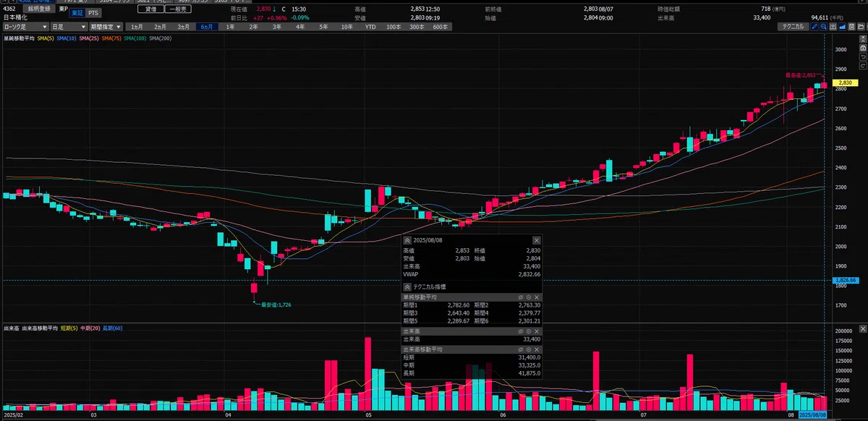The height and width of the screenshot is (421, 868).
Task: Select the 100本 bar count
Action: [x=393, y=27]
